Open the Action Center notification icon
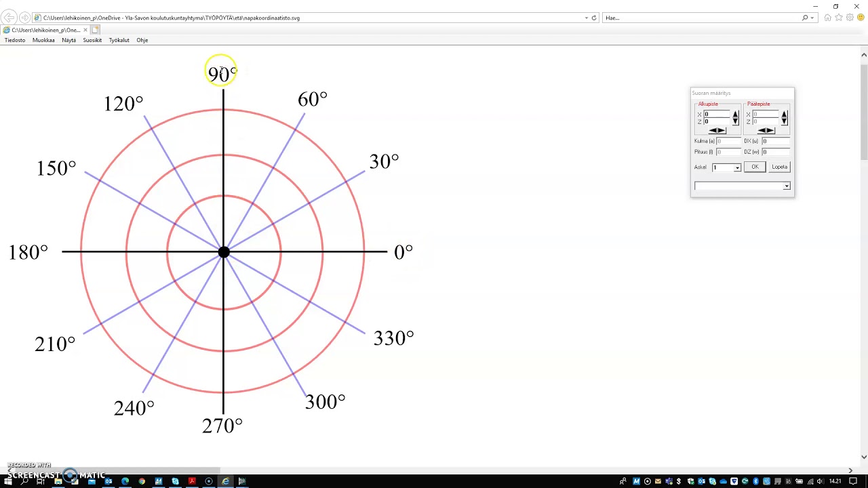 click(853, 481)
